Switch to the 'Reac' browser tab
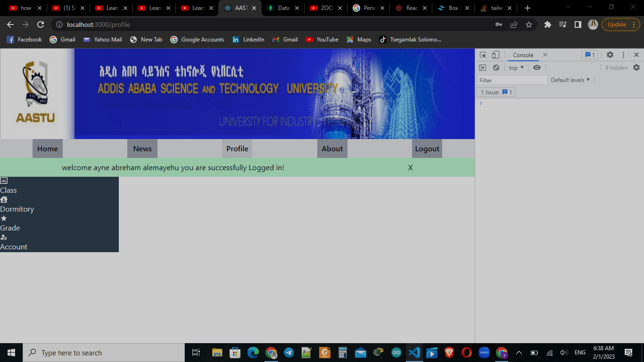The height and width of the screenshot is (362, 644). (412, 8)
